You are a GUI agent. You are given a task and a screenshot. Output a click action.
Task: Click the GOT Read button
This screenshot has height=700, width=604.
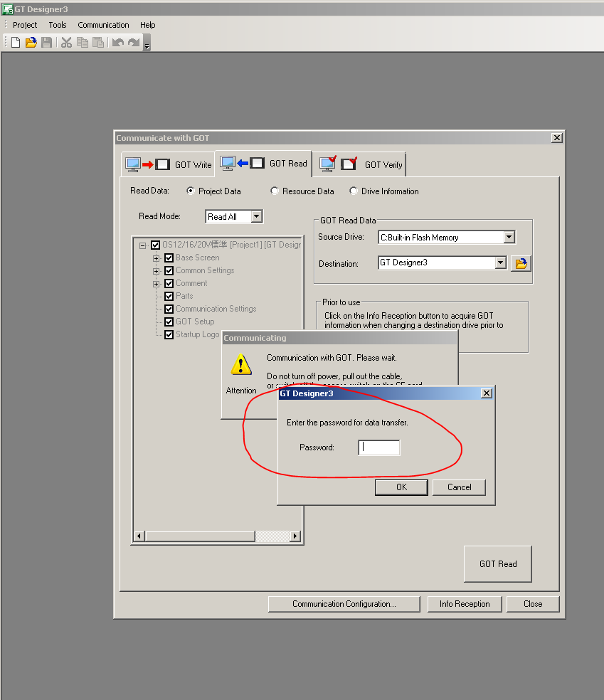coord(498,564)
